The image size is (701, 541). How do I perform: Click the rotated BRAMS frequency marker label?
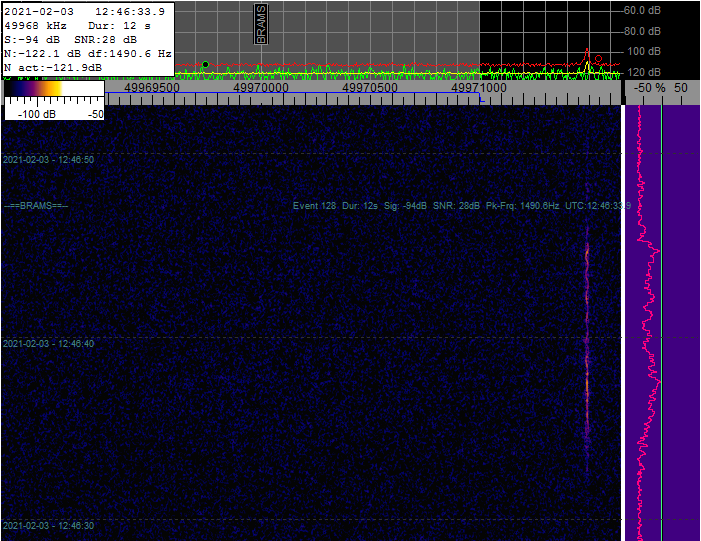[261, 25]
